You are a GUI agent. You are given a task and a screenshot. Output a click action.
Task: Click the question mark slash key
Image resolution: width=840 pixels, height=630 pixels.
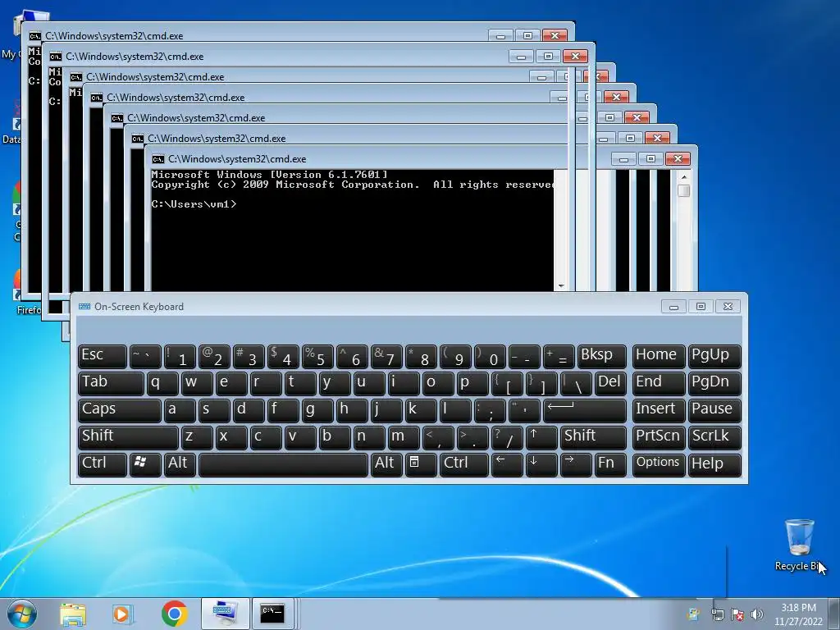click(507, 436)
